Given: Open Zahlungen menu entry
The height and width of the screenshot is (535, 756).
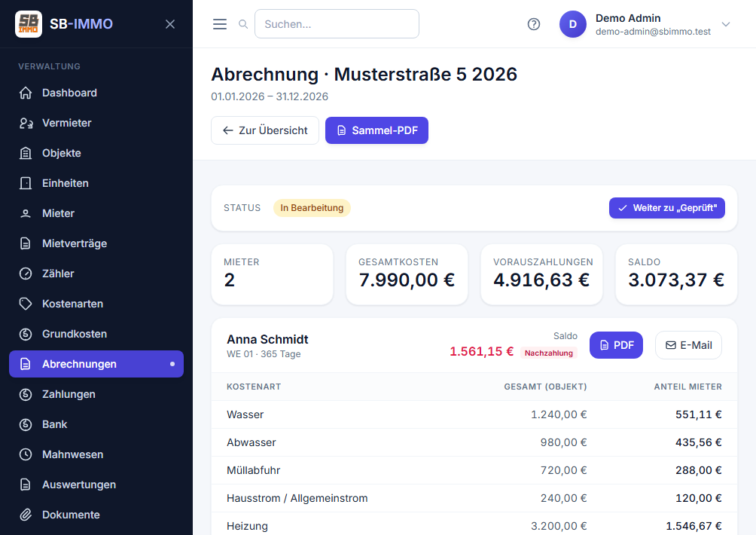Looking at the screenshot, I should pos(96,394).
